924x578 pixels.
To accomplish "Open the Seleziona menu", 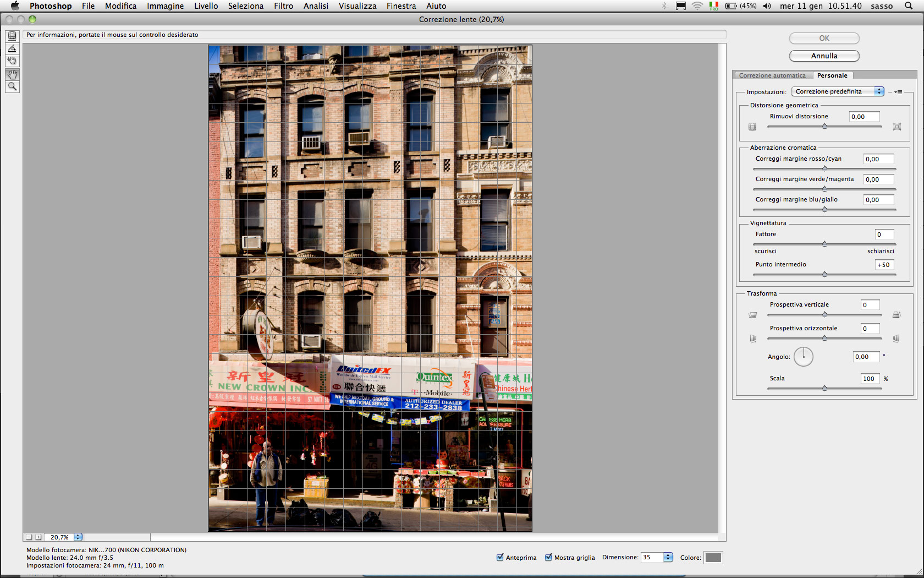I will [x=246, y=6].
